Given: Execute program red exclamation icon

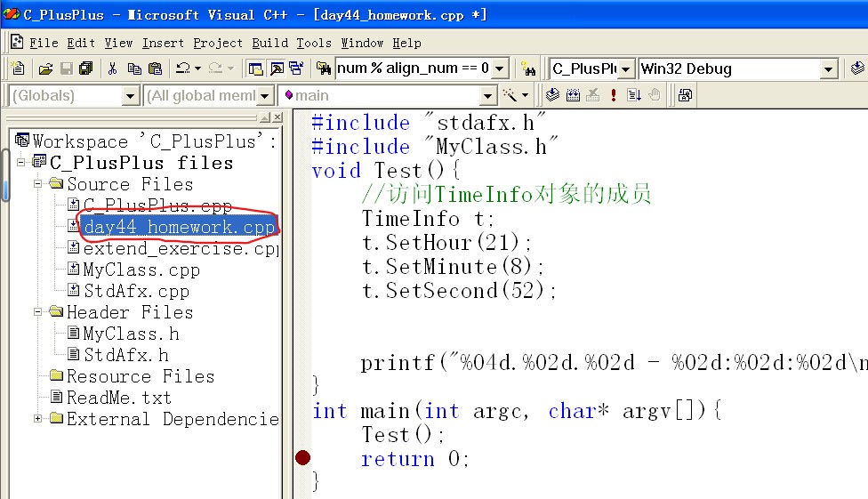Looking at the screenshot, I should pos(614,95).
